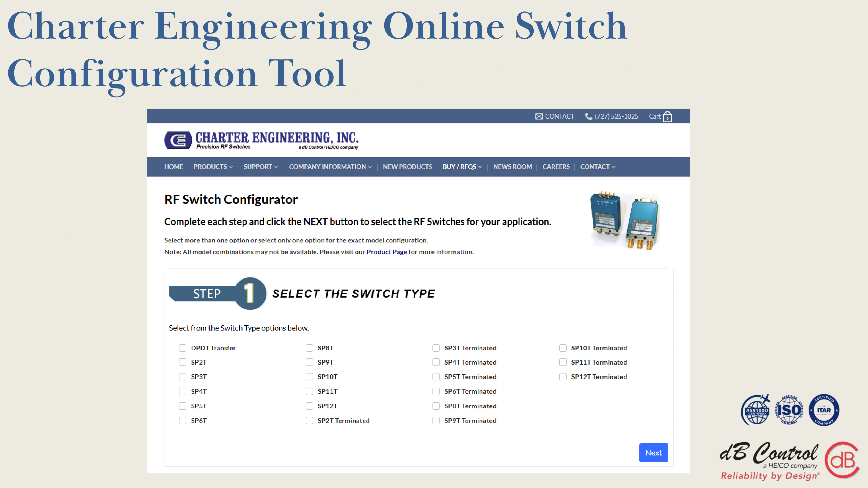Check the SP12T checkbox
The height and width of the screenshot is (488, 868).
pyautogui.click(x=309, y=406)
